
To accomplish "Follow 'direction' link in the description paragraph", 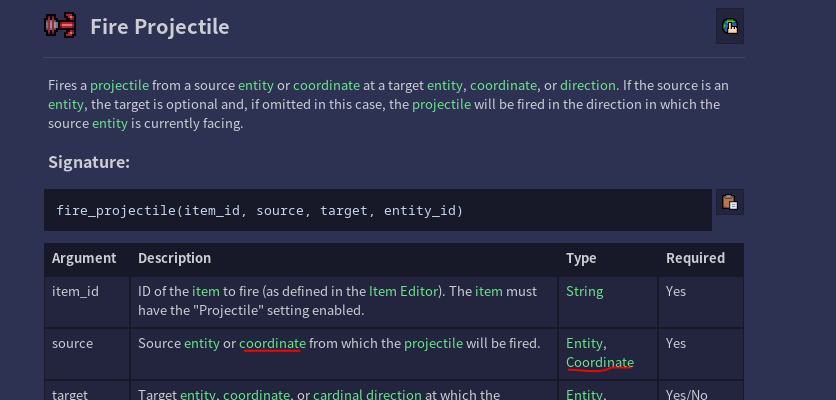I will click(x=588, y=85).
